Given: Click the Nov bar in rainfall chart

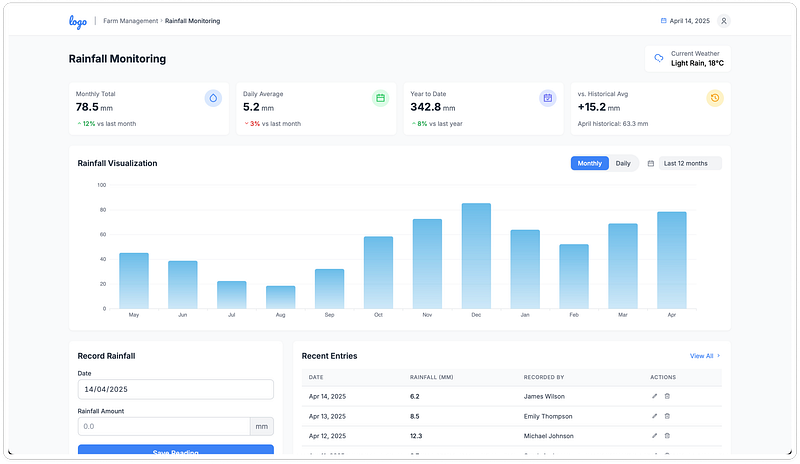Looking at the screenshot, I should pyautogui.click(x=427, y=264).
